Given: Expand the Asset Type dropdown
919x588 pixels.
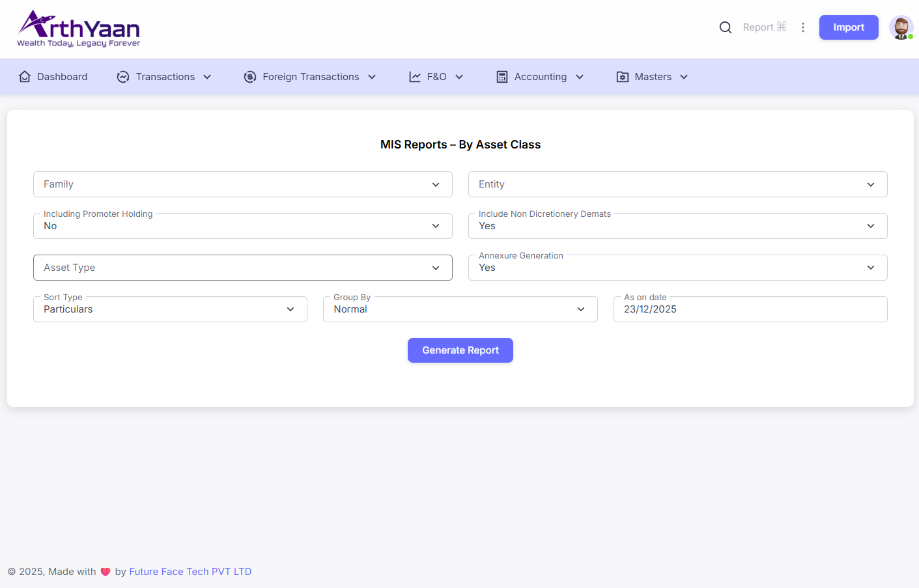Looking at the screenshot, I should [242, 268].
